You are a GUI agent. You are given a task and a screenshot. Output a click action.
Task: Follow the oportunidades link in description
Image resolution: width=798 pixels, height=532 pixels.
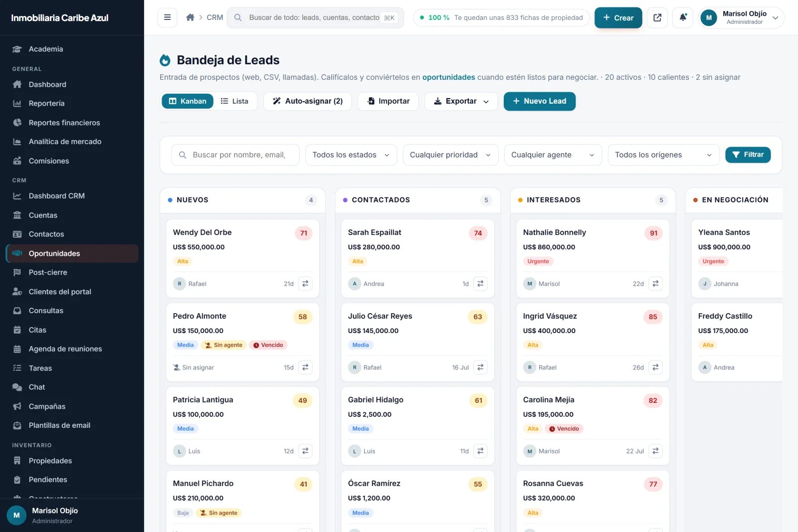point(448,77)
